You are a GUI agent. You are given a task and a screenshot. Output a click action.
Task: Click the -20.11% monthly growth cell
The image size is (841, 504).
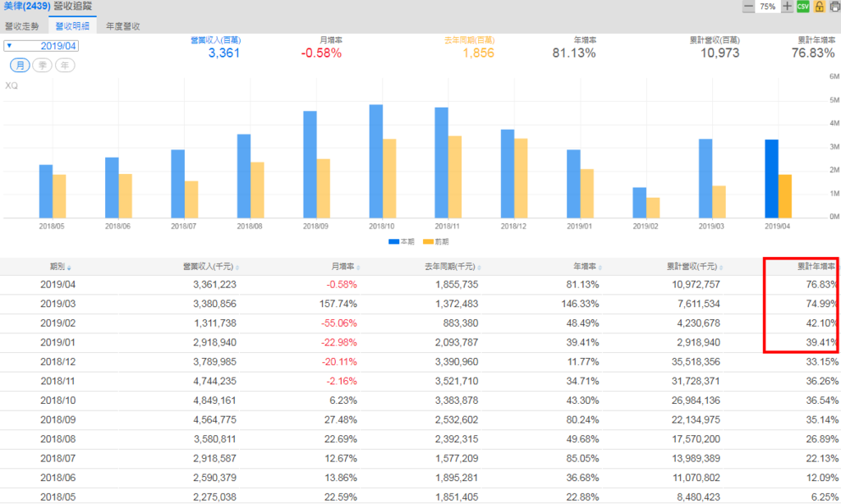(339, 362)
